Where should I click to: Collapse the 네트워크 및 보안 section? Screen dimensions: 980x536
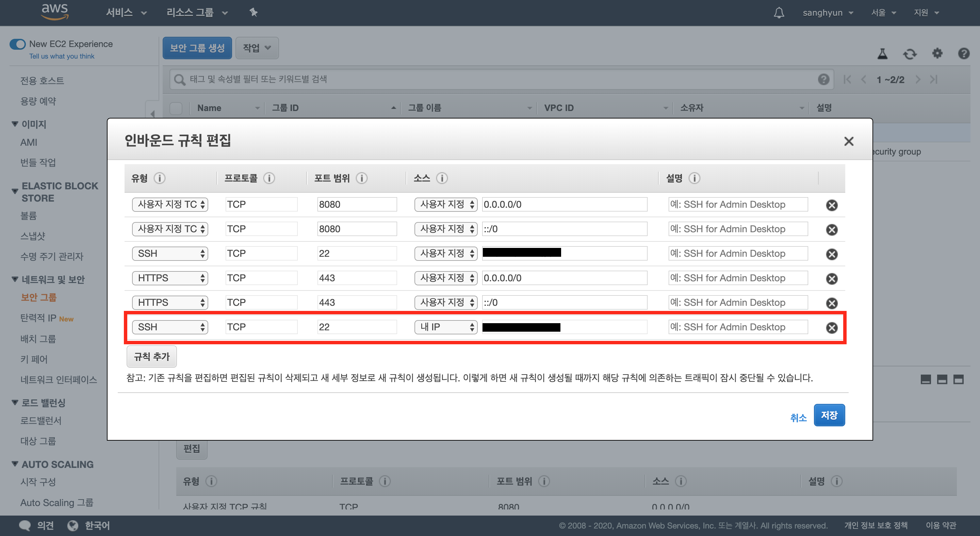point(15,280)
